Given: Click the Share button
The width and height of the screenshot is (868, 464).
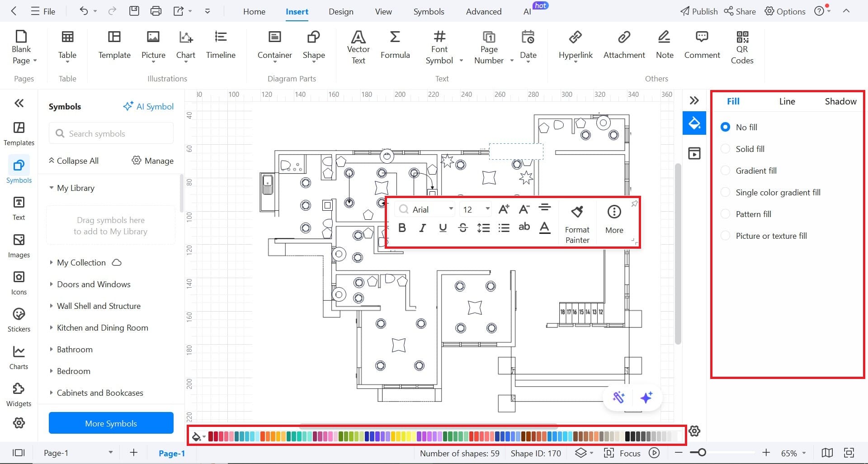Looking at the screenshot, I should coord(740,11).
